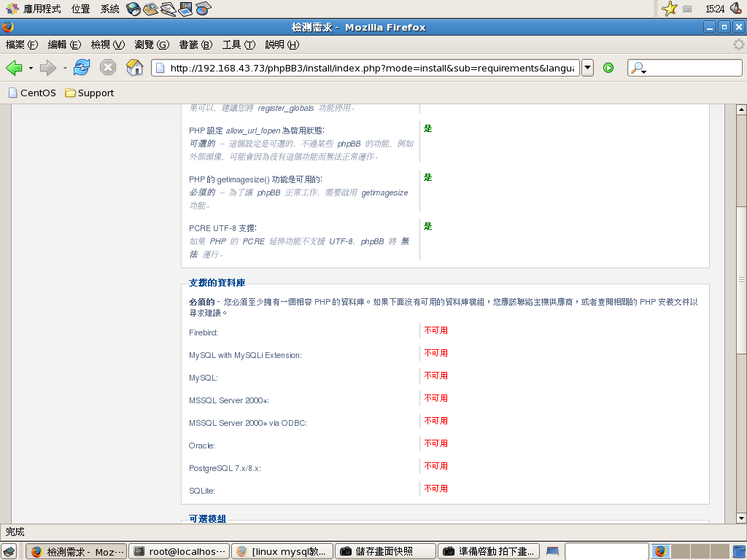The width and height of the screenshot is (747, 560).
Task: Click the Stop loading button
Action: coord(108,68)
